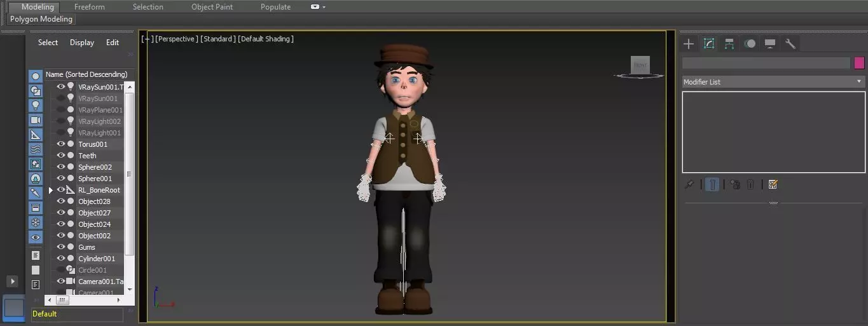
Task: Open the Select menu in Scene Explorer
Action: (x=48, y=43)
